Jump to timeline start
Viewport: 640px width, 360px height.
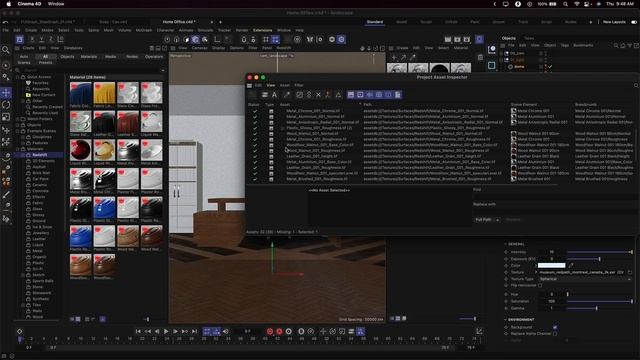pos(138,331)
